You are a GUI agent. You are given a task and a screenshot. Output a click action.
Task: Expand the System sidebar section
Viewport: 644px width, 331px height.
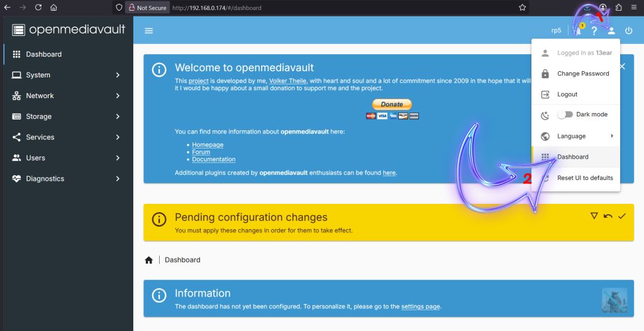[66, 75]
